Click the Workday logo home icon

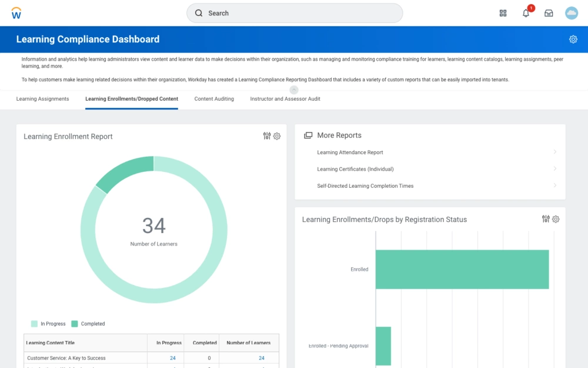coord(16,13)
